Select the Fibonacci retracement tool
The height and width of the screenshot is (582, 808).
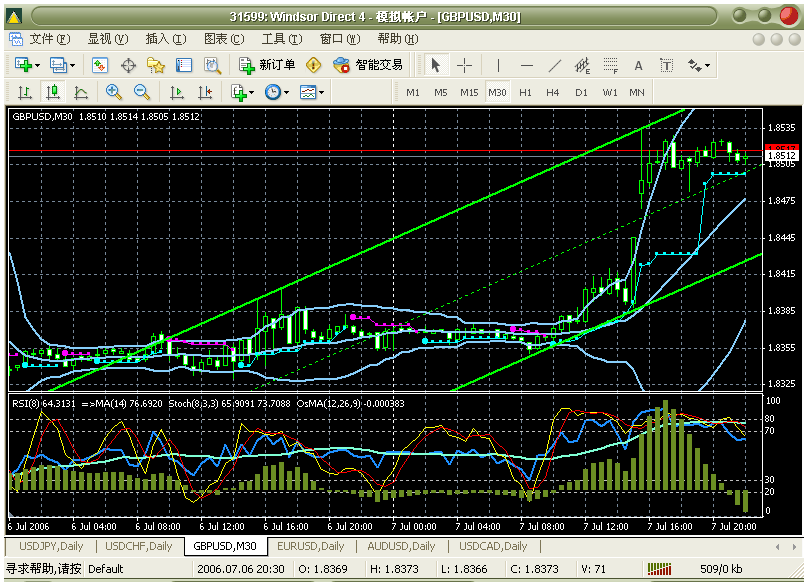(x=611, y=65)
